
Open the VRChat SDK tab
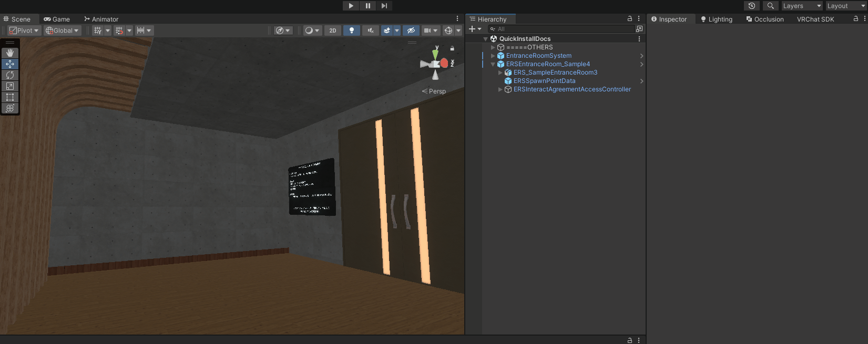point(815,19)
